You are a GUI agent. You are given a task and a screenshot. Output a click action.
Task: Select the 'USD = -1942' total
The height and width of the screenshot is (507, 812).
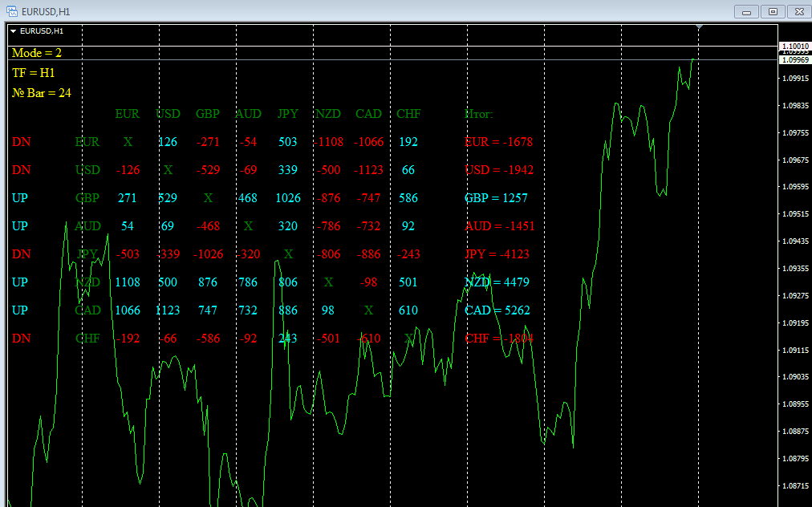499,170
